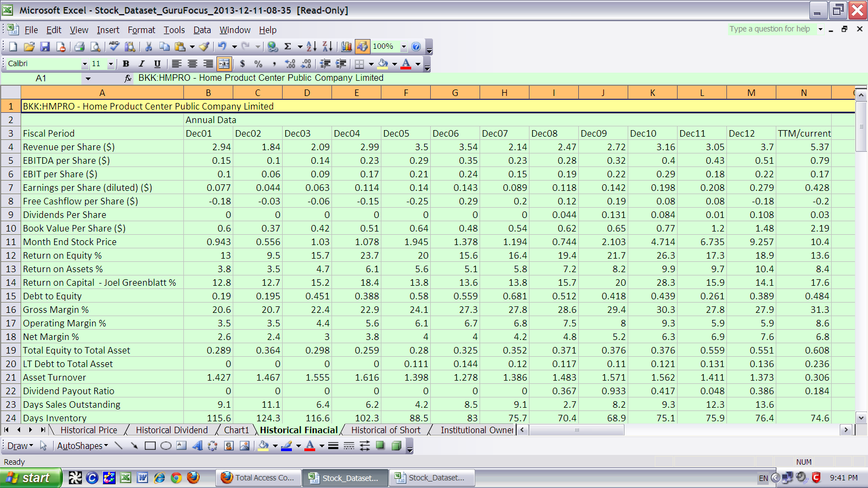Screen dimensions: 868x488
Task: Sort descending Z to A
Action: click(x=327, y=47)
